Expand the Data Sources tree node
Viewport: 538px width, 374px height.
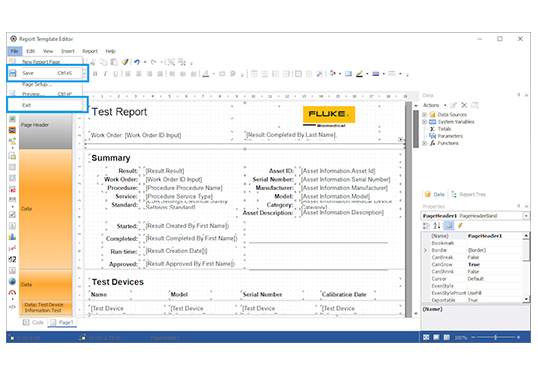click(424, 115)
